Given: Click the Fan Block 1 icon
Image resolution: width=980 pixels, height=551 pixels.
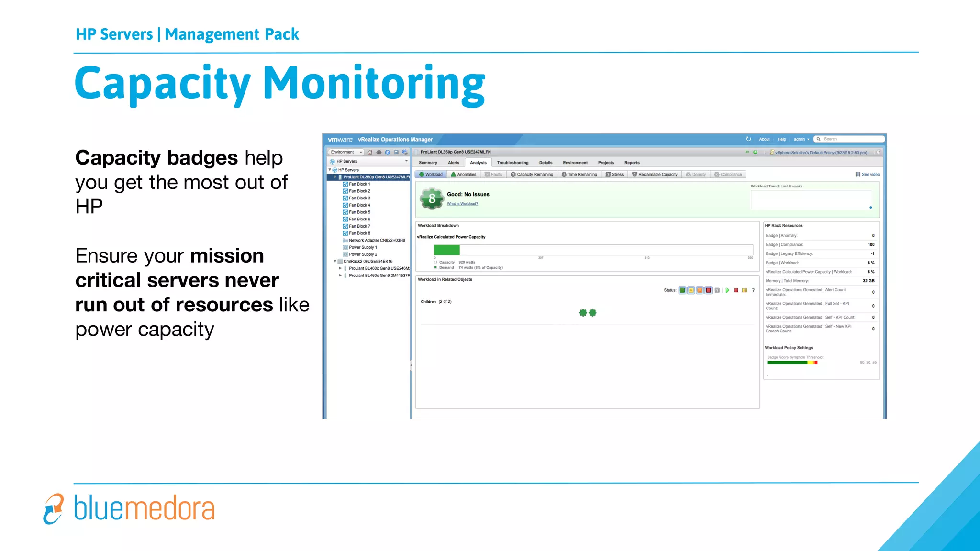Looking at the screenshot, I should [345, 184].
